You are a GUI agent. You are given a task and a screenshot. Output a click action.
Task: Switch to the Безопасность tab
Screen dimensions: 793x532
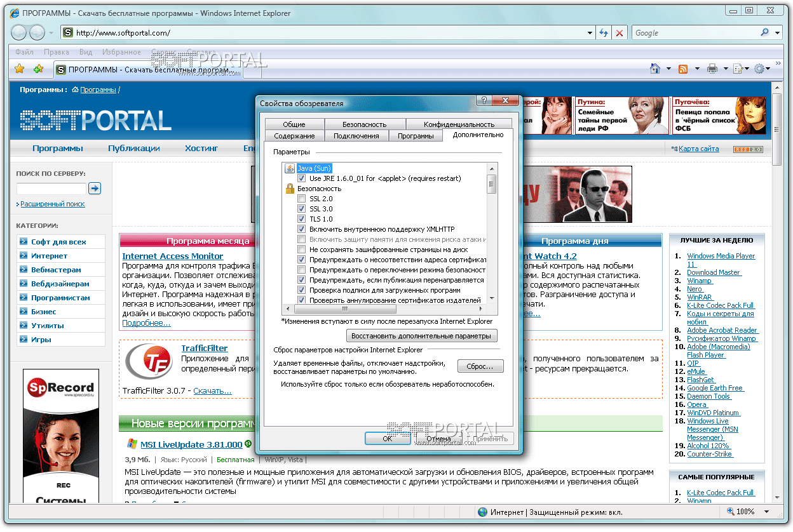click(x=365, y=124)
